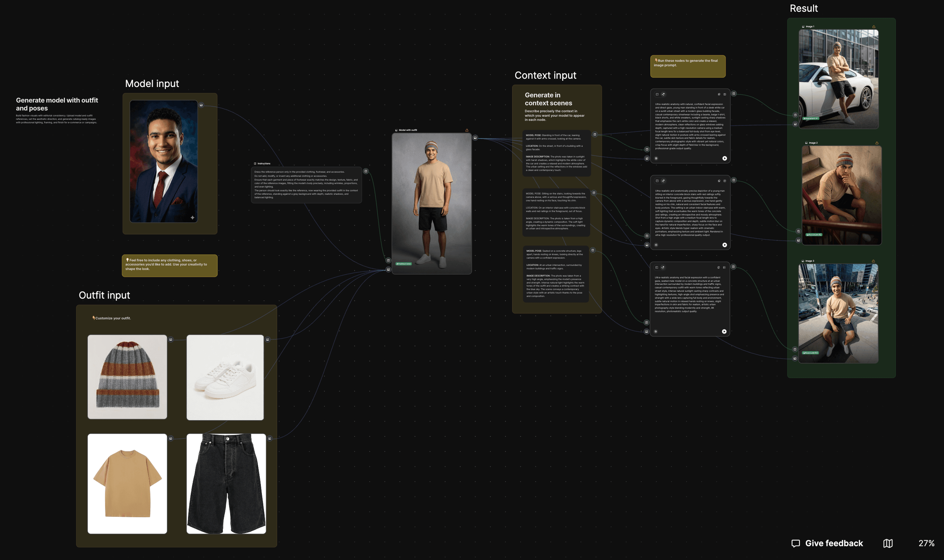Copy the text of the top prompt node
Viewport: 944px width, 560px height.
tap(719, 94)
